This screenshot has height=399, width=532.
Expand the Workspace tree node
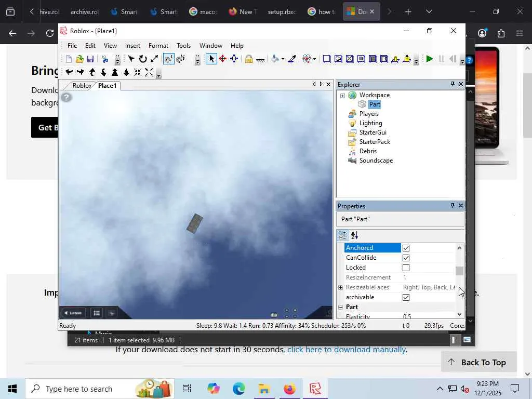click(x=342, y=96)
